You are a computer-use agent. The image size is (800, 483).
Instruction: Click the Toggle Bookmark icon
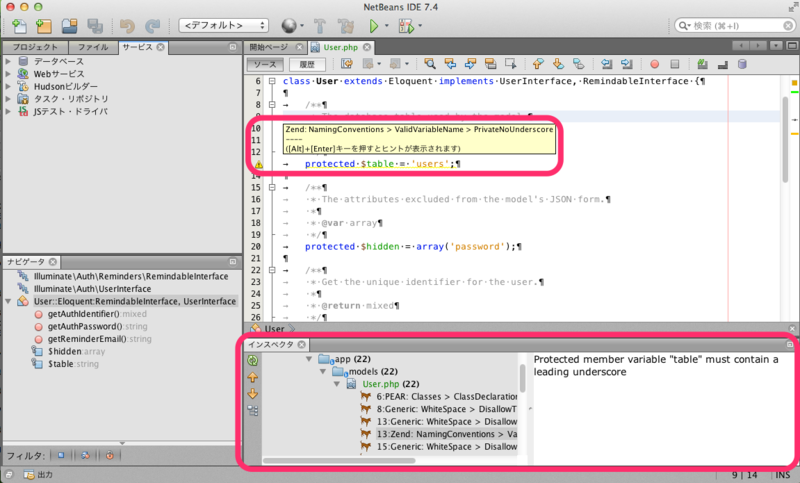coord(579,64)
